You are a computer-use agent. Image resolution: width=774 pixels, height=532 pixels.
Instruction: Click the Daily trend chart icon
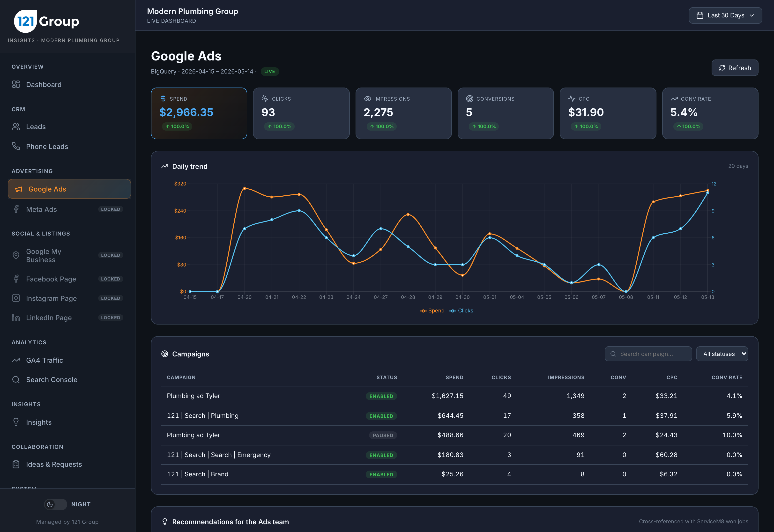(165, 166)
